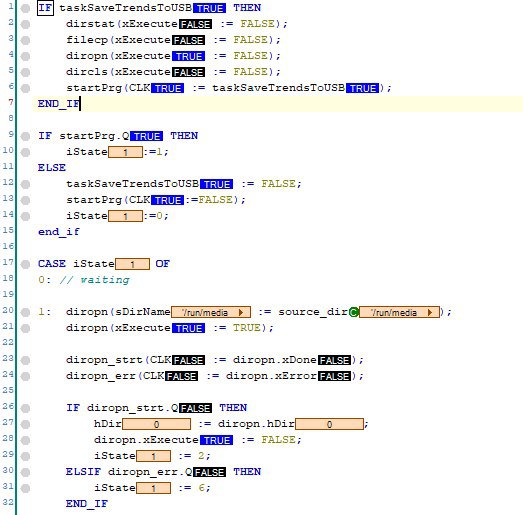Screen dimensions: 523x515
Task: Place cursor on END_IF at line 7
Action: pos(59,104)
